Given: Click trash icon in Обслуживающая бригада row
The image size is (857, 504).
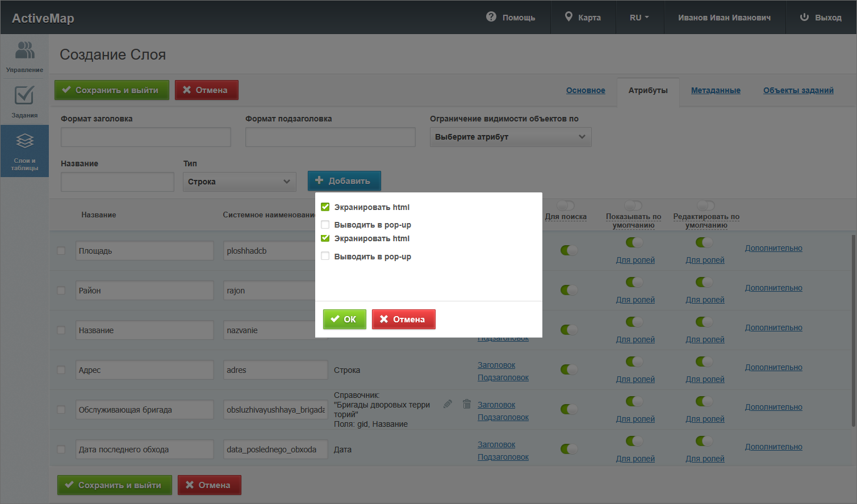Looking at the screenshot, I should pos(466,404).
